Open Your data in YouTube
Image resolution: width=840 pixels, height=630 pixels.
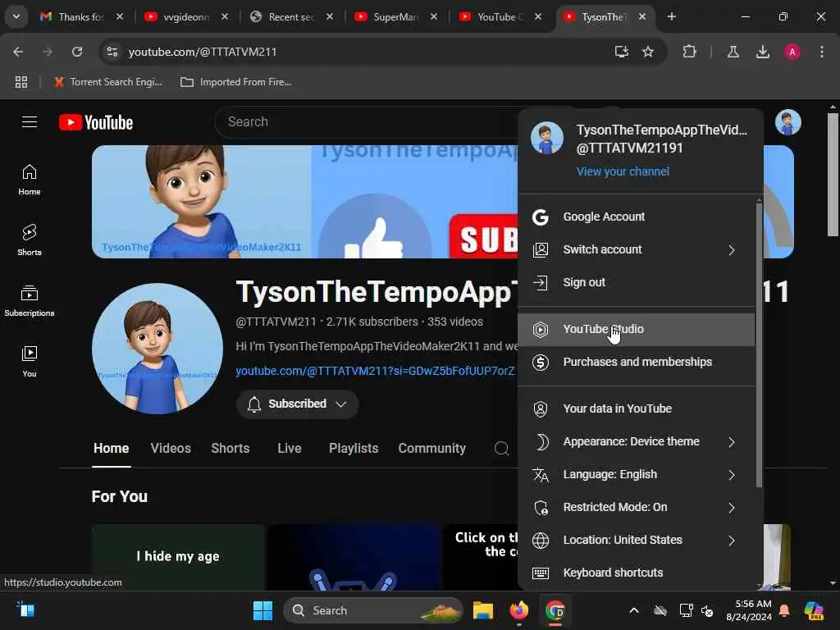[x=637, y=409]
